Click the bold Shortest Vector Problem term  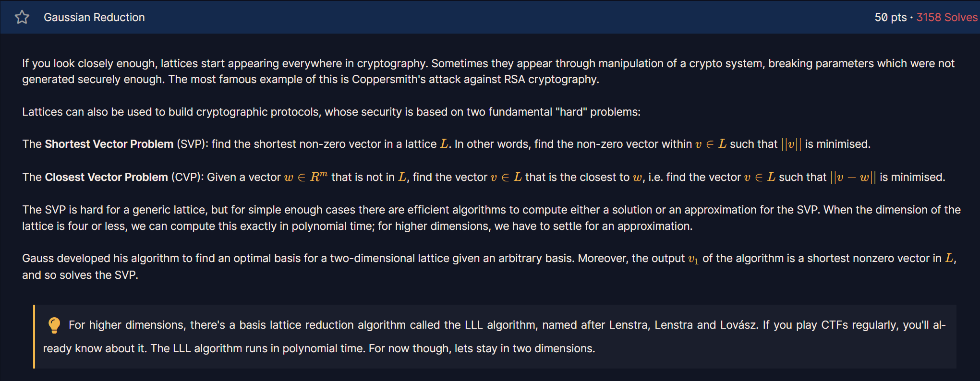(x=109, y=144)
